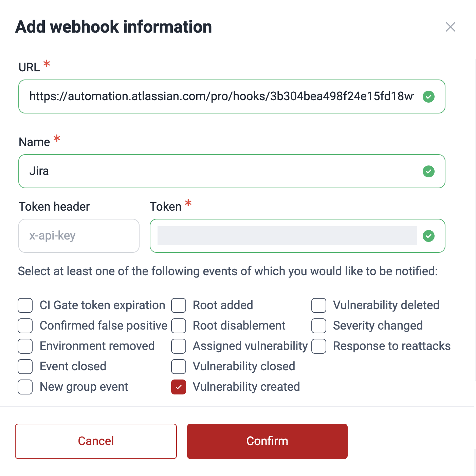This screenshot has height=476, width=476.
Task: Check the Vulnerability closed event
Action: pyautogui.click(x=179, y=366)
